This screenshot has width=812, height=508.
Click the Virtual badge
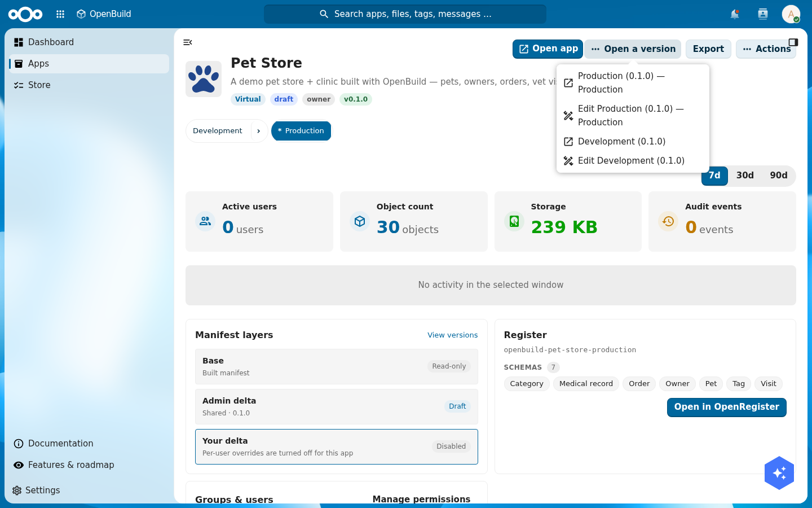tap(248, 99)
